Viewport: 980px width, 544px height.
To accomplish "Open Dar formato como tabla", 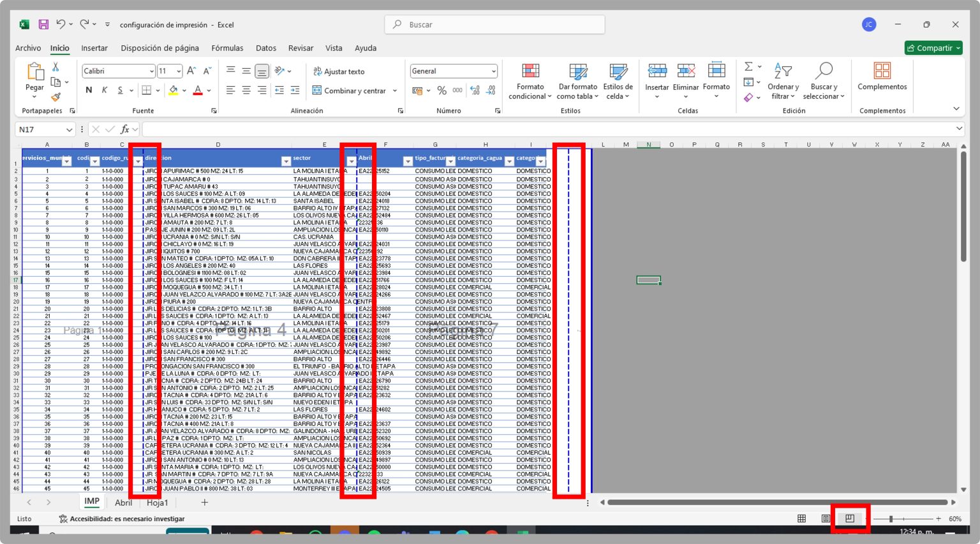I will point(577,81).
